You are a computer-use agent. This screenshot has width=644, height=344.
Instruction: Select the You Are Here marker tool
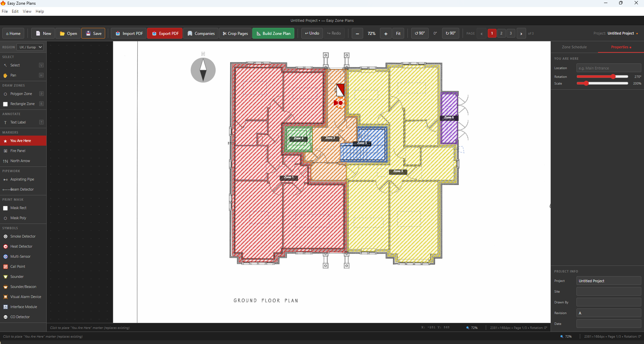(23, 141)
